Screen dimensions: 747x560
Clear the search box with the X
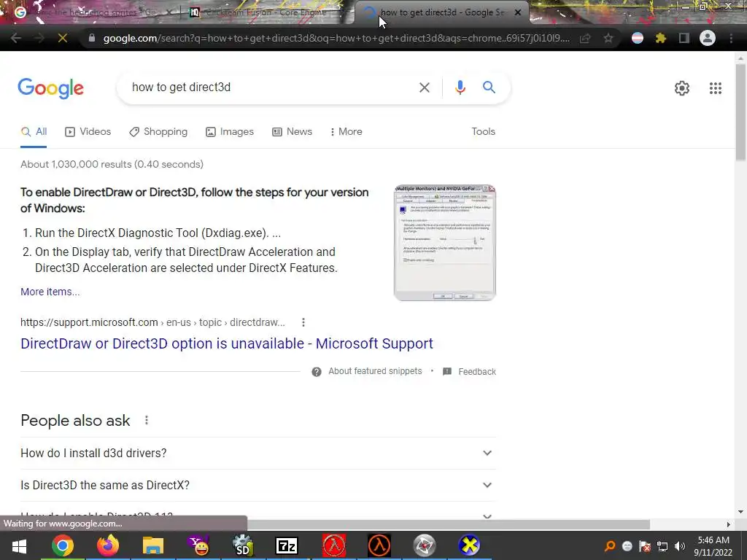(424, 87)
